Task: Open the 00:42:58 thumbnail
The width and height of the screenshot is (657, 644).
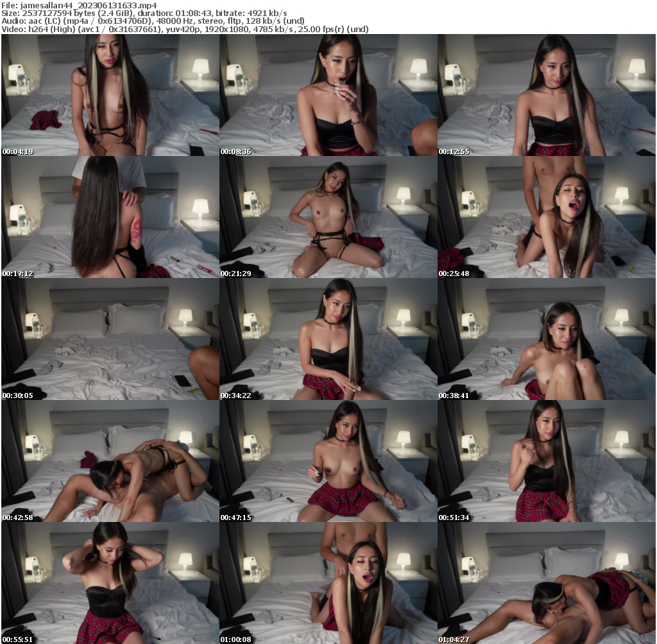Action: point(109,462)
